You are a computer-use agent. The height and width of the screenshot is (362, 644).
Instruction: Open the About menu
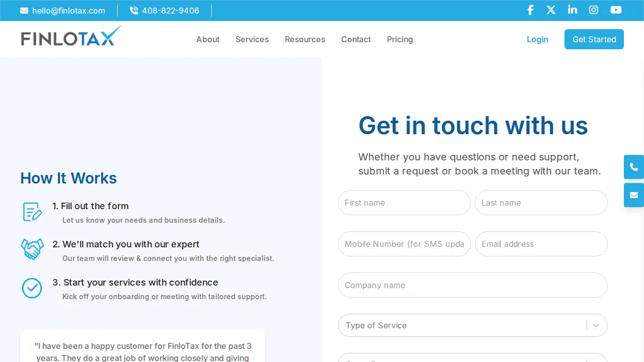208,39
